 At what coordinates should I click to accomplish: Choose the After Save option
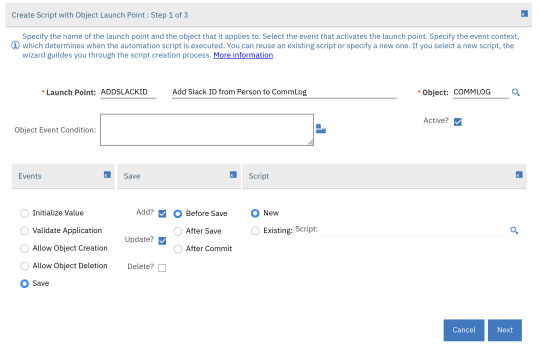coord(178,231)
